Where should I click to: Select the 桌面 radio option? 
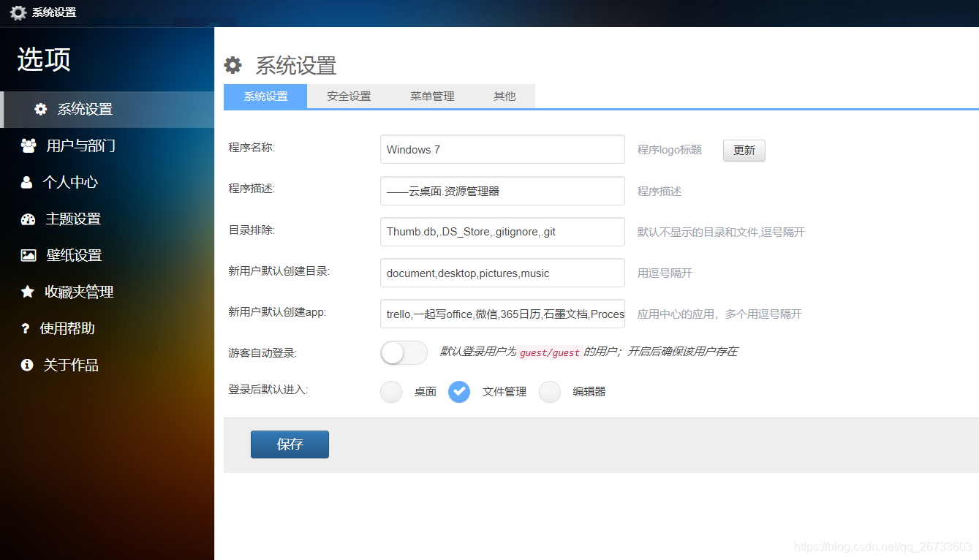[x=391, y=392]
